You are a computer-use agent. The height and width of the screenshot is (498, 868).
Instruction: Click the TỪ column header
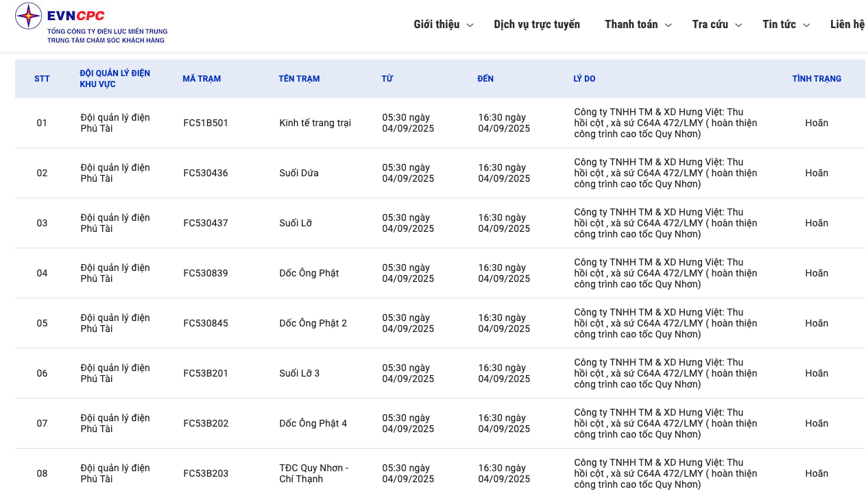(387, 79)
